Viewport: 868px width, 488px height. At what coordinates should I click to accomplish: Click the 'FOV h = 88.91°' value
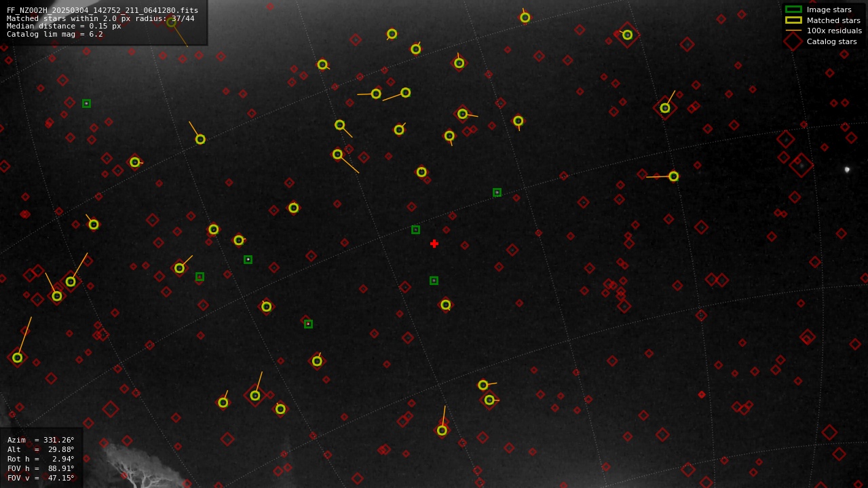click(x=41, y=468)
